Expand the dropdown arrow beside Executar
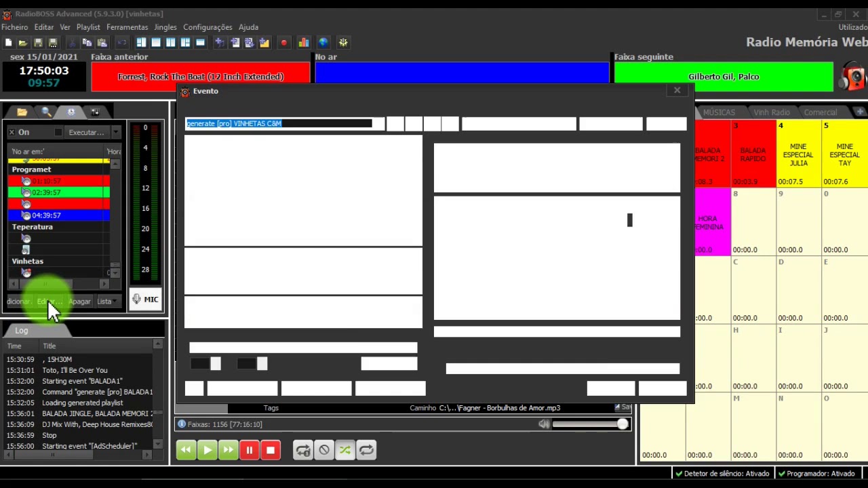Image resolution: width=868 pixels, height=488 pixels. (116, 132)
